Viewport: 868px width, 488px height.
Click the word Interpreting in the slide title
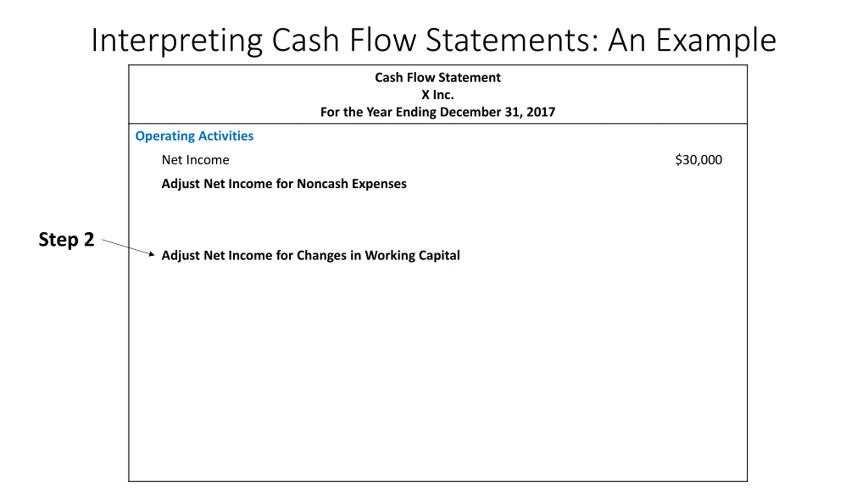pyautogui.click(x=177, y=41)
